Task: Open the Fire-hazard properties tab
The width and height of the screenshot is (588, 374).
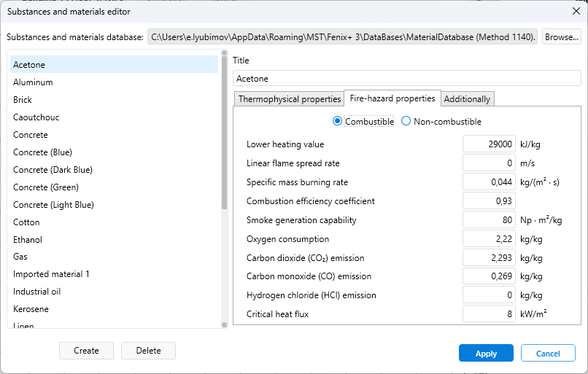Action: (392, 98)
